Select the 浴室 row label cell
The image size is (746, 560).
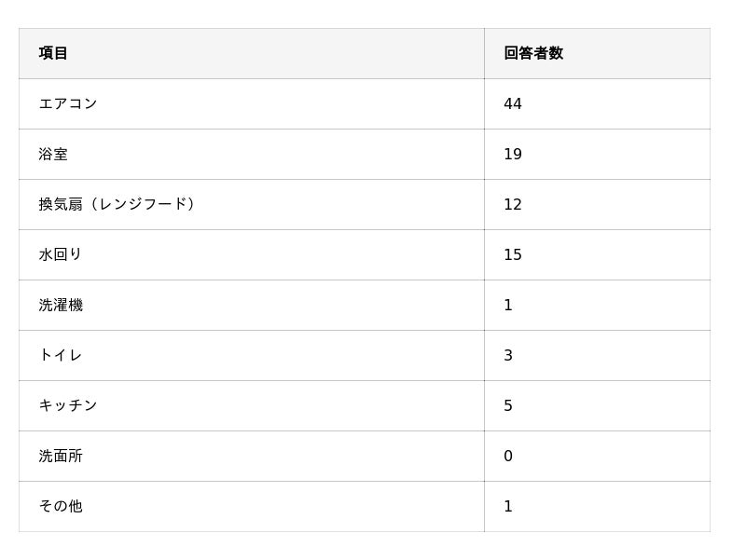(53, 154)
